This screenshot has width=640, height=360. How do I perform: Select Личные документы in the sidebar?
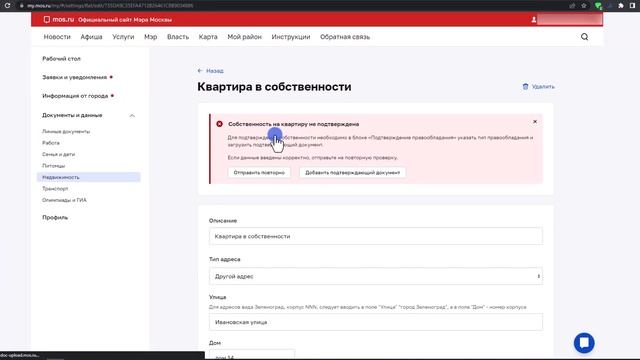click(66, 131)
